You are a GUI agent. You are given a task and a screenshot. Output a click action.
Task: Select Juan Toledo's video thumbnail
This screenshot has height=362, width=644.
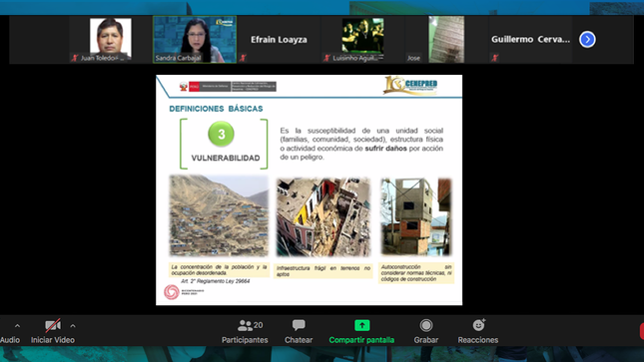pyautogui.click(x=111, y=40)
